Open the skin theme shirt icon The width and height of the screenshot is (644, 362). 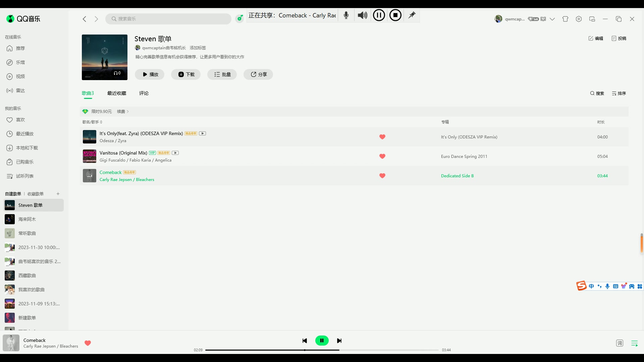[x=566, y=19]
